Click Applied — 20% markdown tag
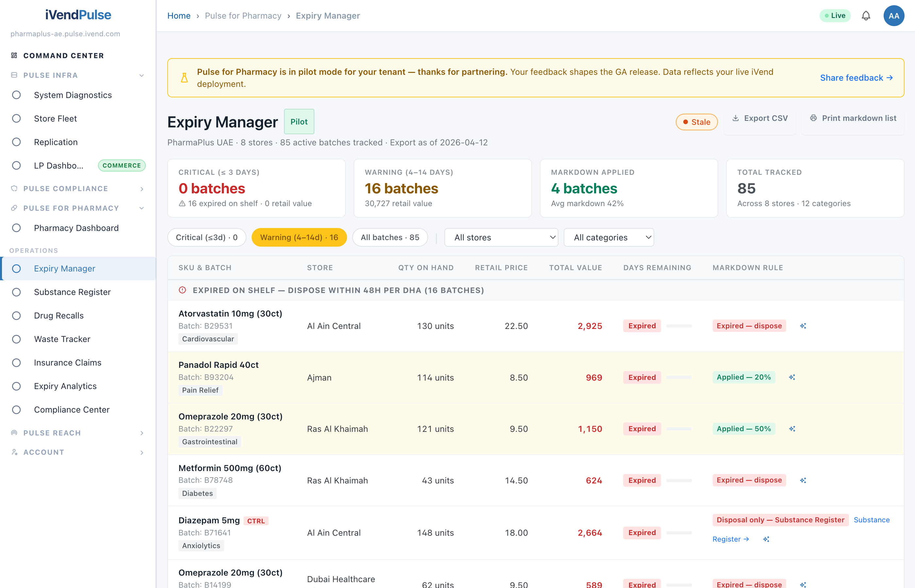915x588 pixels. pyautogui.click(x=743, y=377)
